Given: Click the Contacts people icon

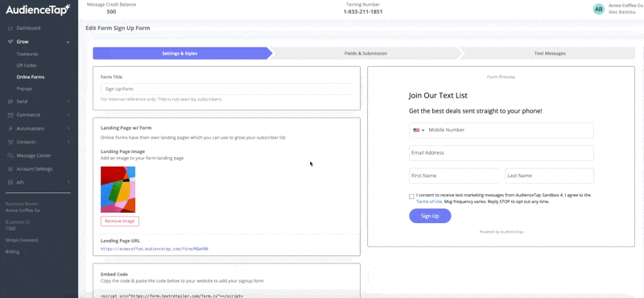Looking at the screenshot, I should pyautogui.click(x=10, y=143).
